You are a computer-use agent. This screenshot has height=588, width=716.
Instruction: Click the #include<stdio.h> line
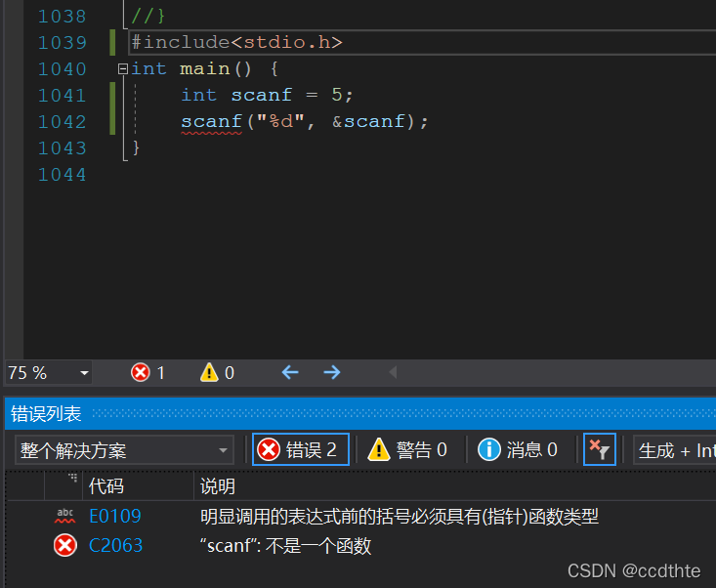tap(237, 42)
